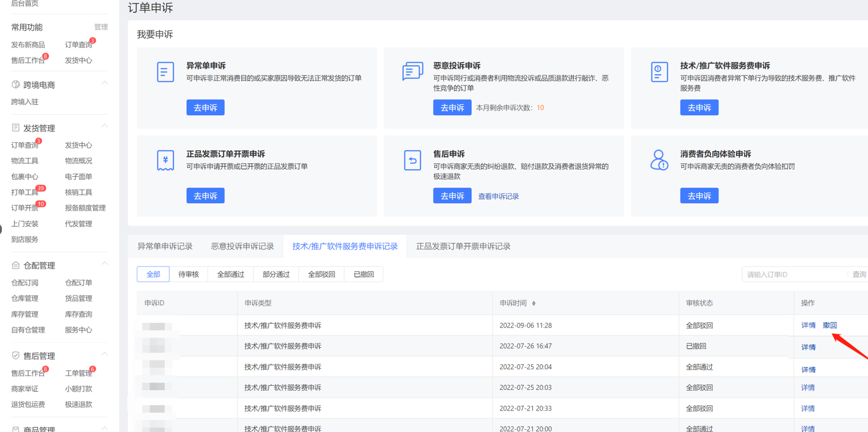Screen dimensions: 868x432
Task: Collapse the 售后管理 sidebar section
Action: coord(103,353)
